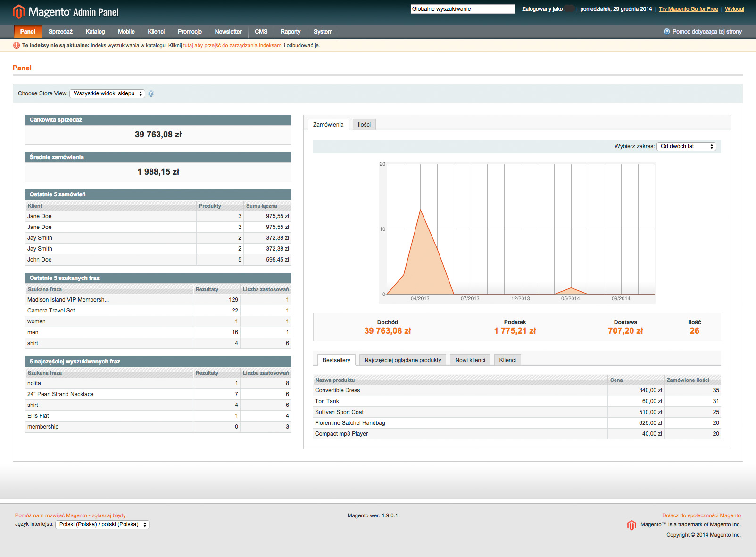The height and width of the screenshot is (557, 756).
Task: Click the Pomóż nam rozwijać Magento link
Action: [x=70, y=515]
